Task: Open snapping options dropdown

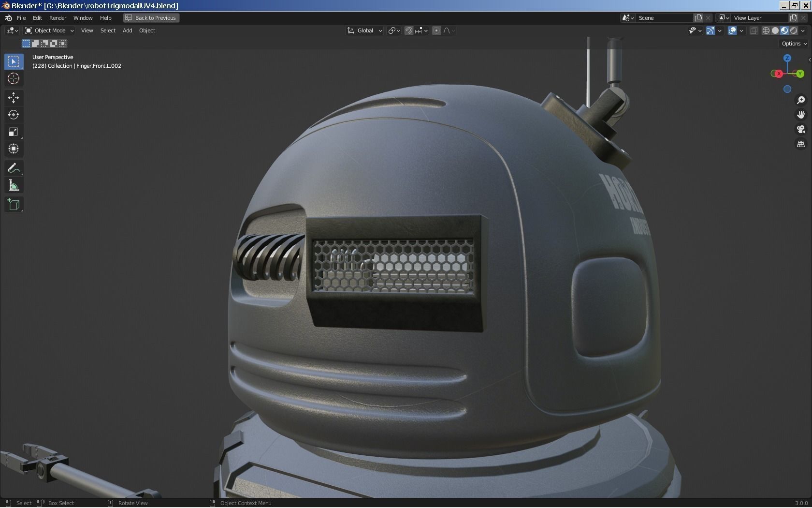Action: coord(421,30)
